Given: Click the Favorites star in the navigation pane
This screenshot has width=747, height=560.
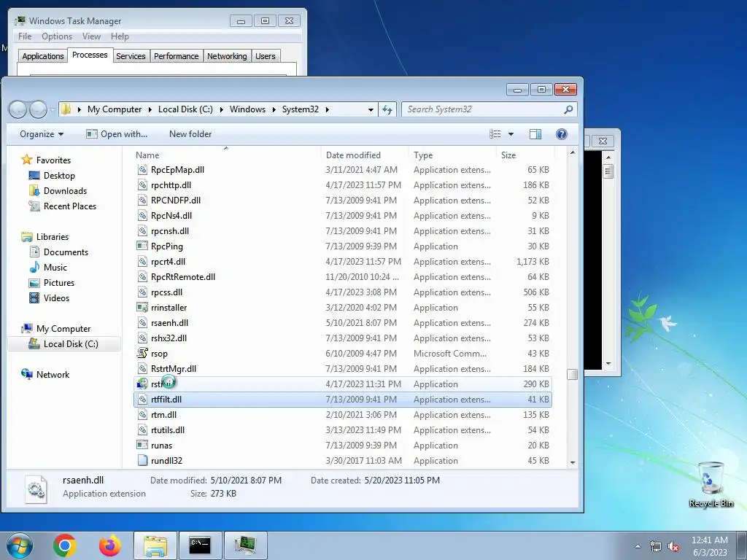Looking at the screenshot, I should (27, 160).
